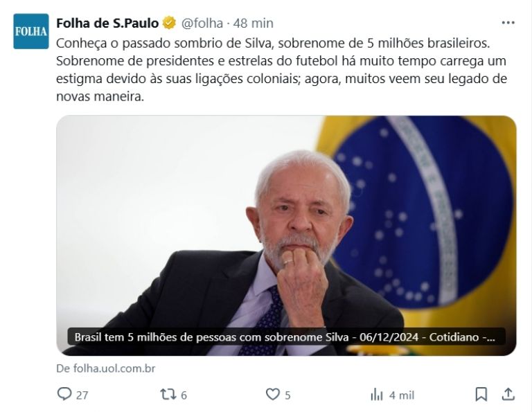Viewport: 532px width, 412px height.
Task: Open the view analytics bar chart icon
Action: (377, 395)
